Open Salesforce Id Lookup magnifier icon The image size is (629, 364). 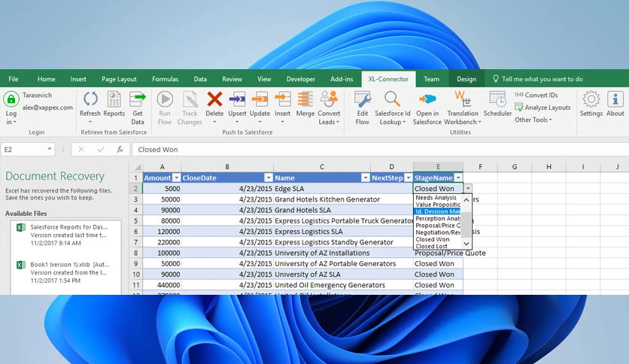tap(392, 99)
